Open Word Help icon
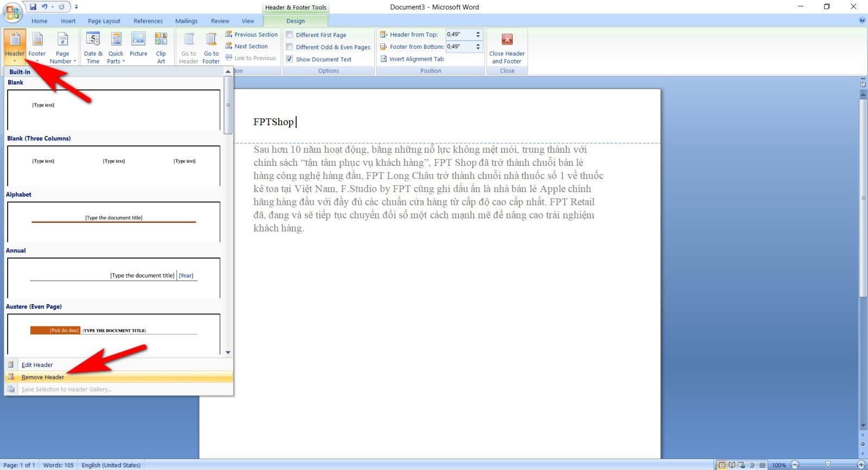868x470 pixels. coord(861,20)
